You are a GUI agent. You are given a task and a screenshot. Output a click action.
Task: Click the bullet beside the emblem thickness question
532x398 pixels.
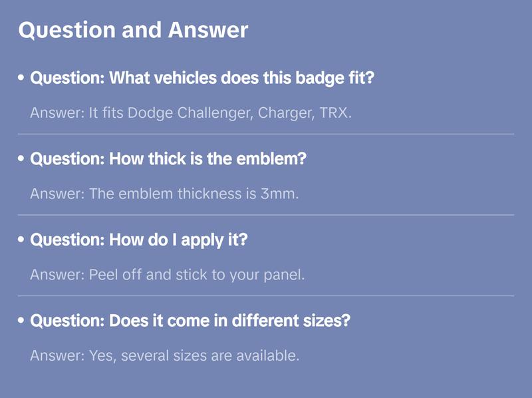22,159
